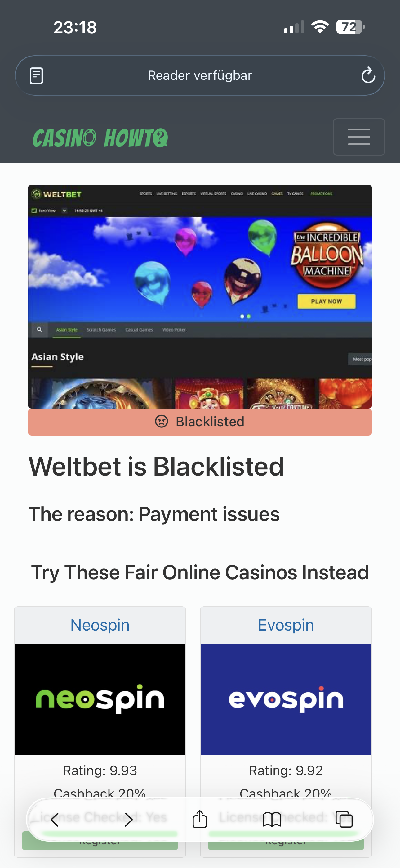This screenshot has width=400, height=868.
Task: Tap the Casino HowTo logo
Action: pyautogui.click(x=100, y=138)
